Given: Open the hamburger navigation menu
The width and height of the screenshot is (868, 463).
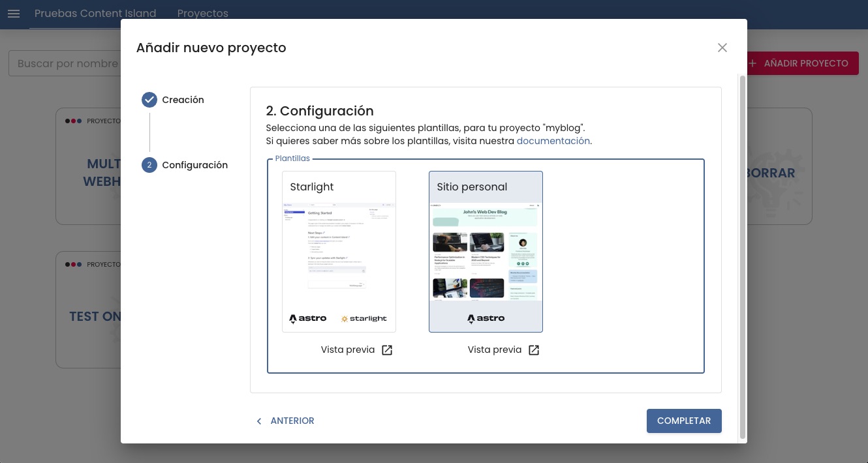Looking at the screenshot, I should pyautogui.click(x=14, y=14).
